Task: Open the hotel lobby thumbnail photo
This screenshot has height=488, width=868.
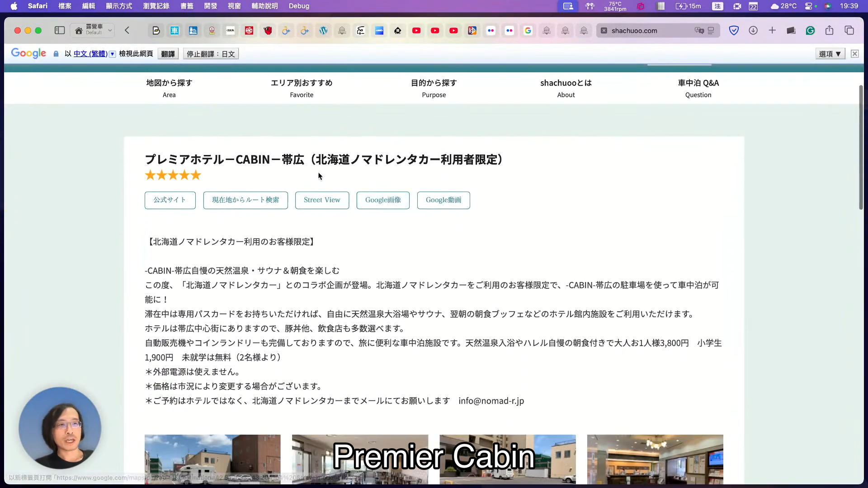Action: pyautogui.click(x=655, y=459)
